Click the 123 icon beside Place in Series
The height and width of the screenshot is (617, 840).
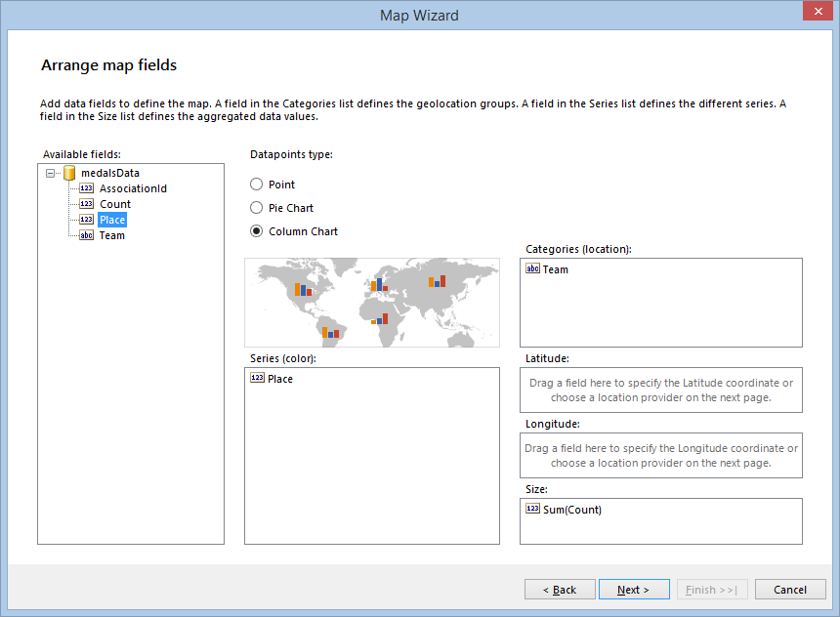tap(258, 379)
